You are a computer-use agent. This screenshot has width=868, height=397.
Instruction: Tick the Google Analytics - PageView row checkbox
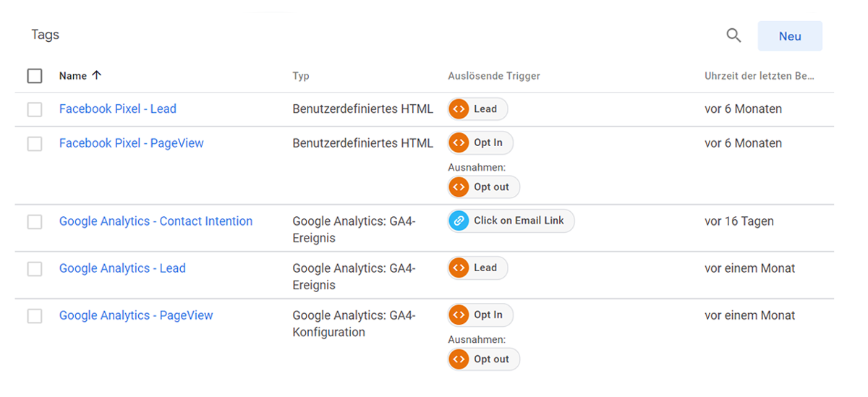[35, 316]
